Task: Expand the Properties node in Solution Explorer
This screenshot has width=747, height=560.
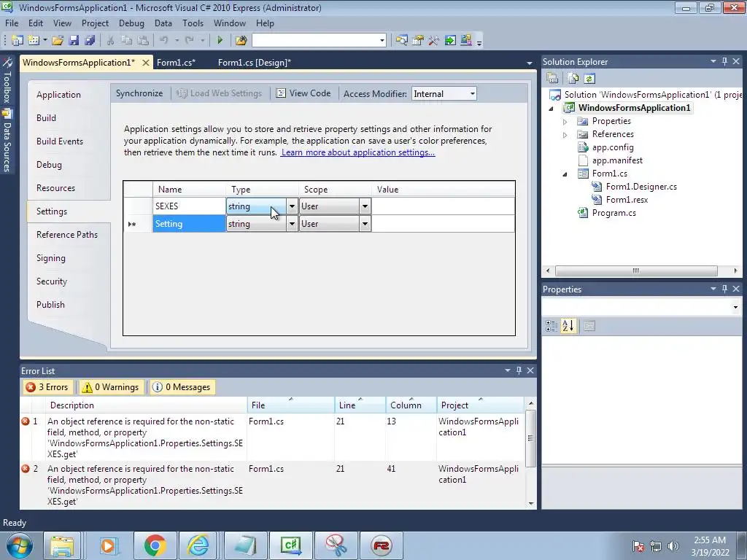Action: pos(565,122)
